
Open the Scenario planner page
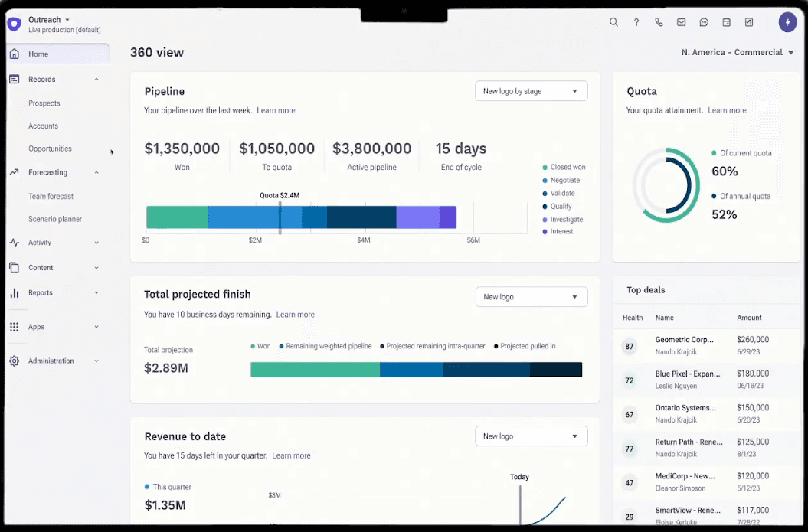pyautogui.click(x=57, y=219)
